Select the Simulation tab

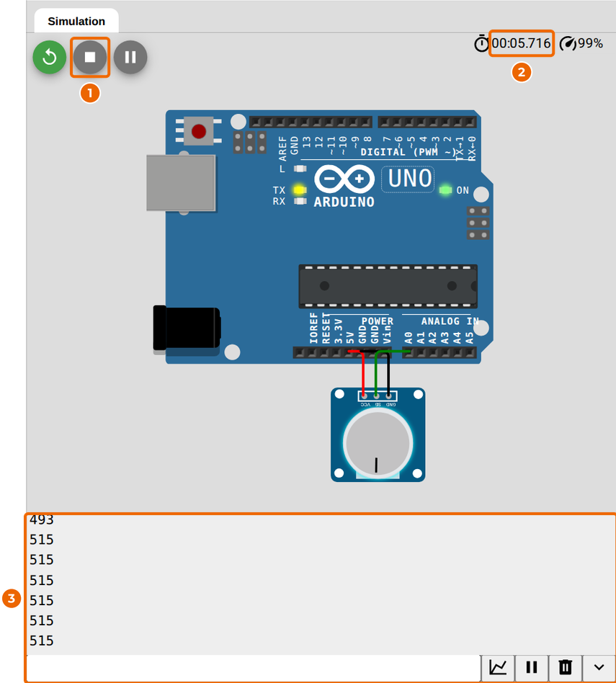click(76, 21)
